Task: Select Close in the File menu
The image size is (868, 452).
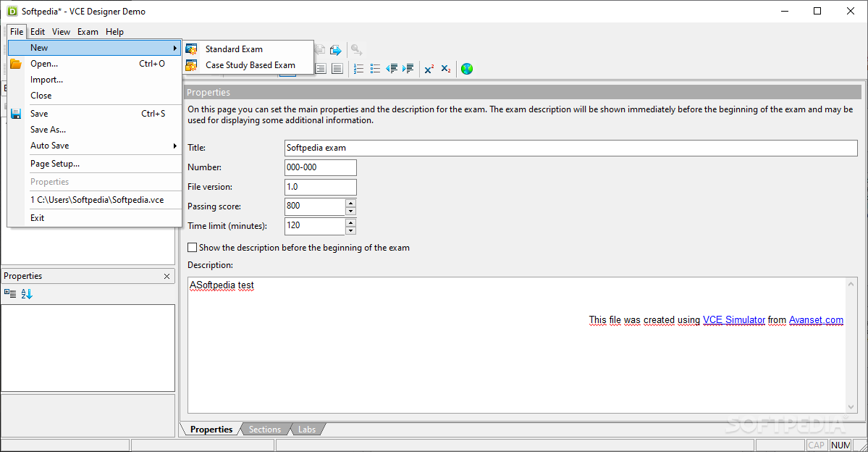Action: [96, 96]
